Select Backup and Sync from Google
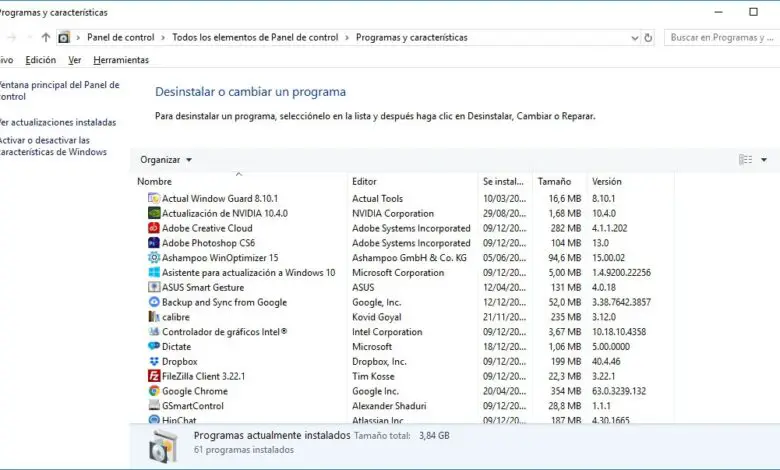This screenshot has width=780, height=470. click(224, 302)
